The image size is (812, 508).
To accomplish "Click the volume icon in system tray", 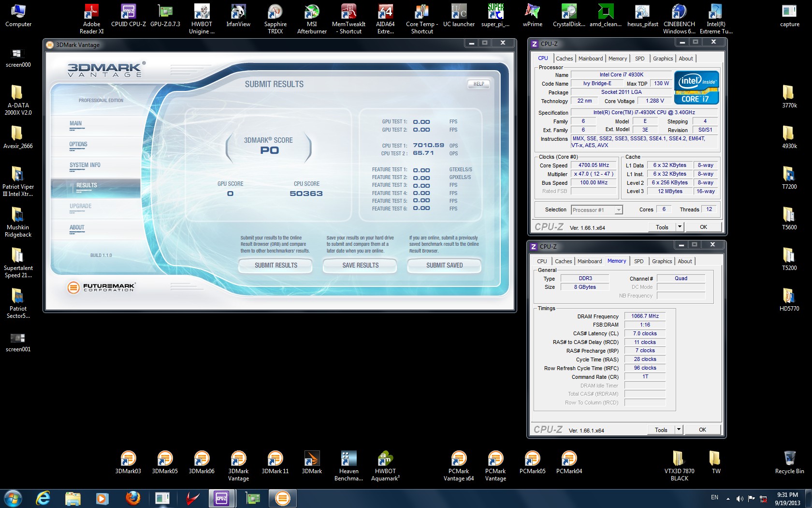I will [739, 498].
